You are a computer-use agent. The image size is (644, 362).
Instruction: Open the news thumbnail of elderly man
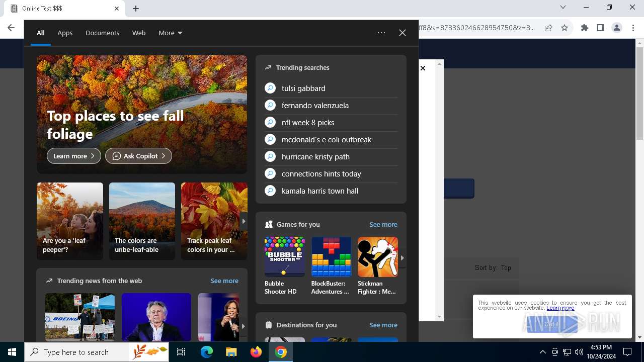156,317
